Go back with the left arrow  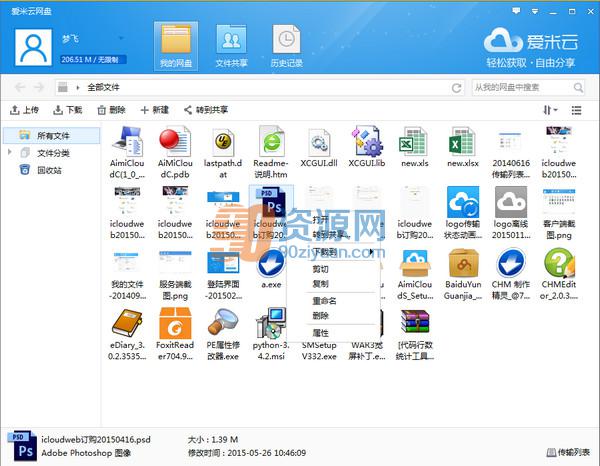click(20, 88)
